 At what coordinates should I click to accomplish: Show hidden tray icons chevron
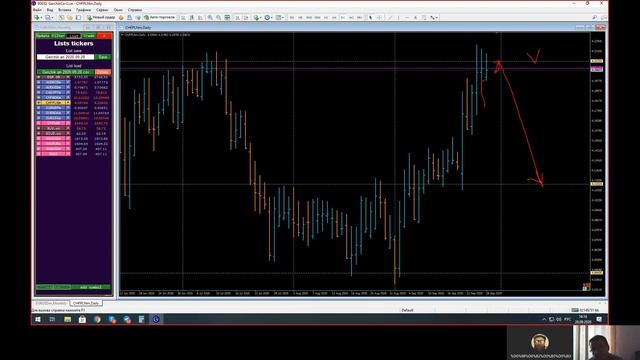tap(544, 319)
